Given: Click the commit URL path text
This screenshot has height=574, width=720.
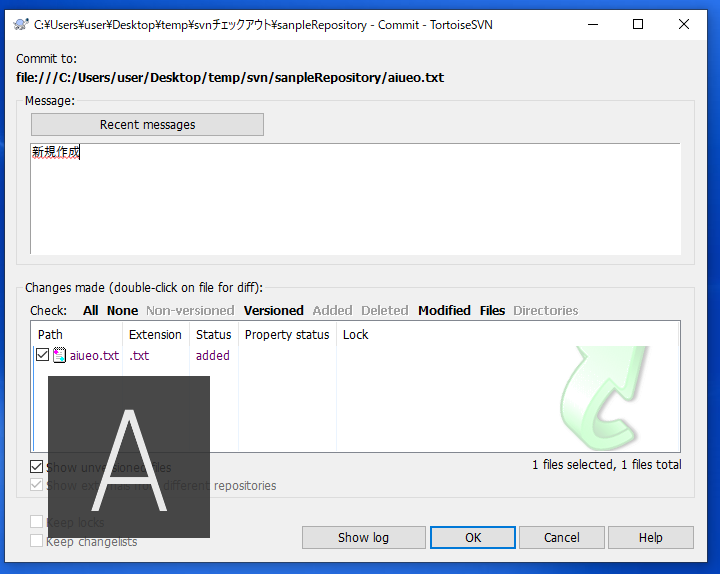Looking at the screenshot, I should tap(230, 78).
